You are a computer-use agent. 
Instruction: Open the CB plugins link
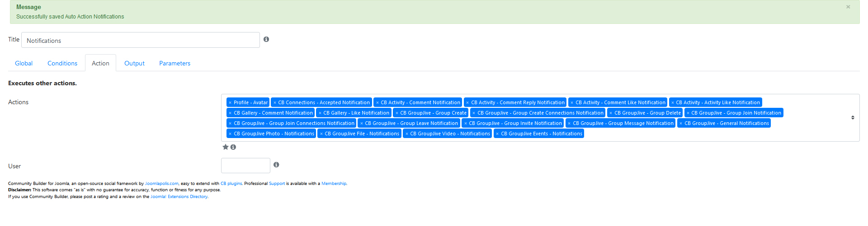pos(231,184)
